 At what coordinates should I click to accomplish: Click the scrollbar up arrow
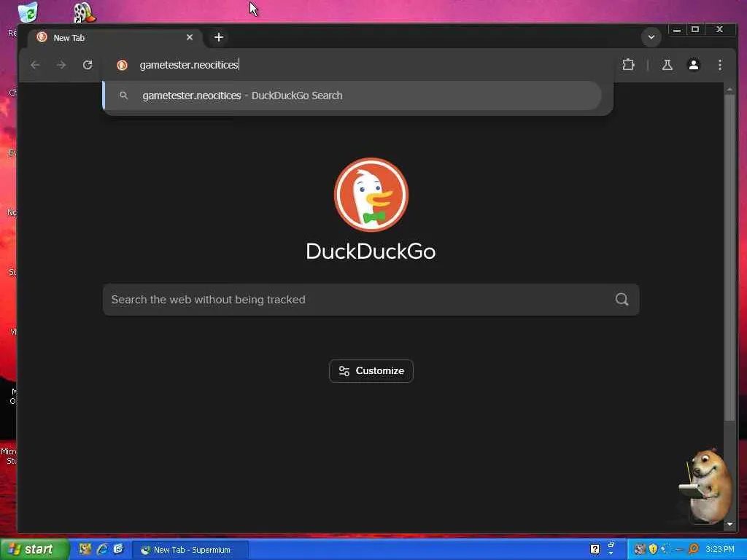(729, 89)
